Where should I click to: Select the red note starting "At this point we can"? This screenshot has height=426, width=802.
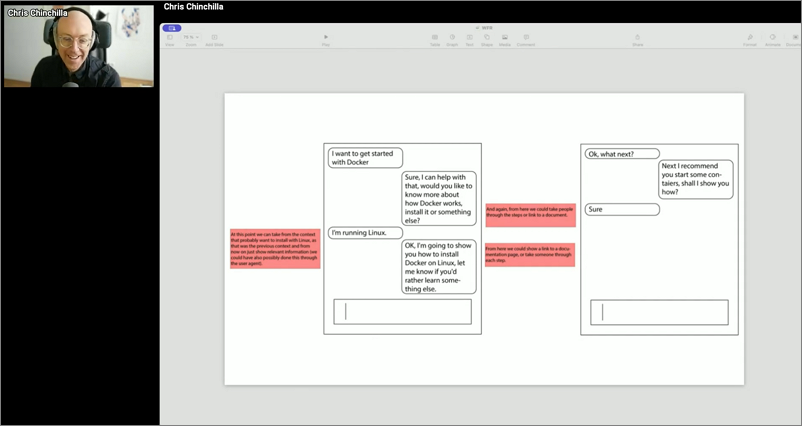click(275, 249)
